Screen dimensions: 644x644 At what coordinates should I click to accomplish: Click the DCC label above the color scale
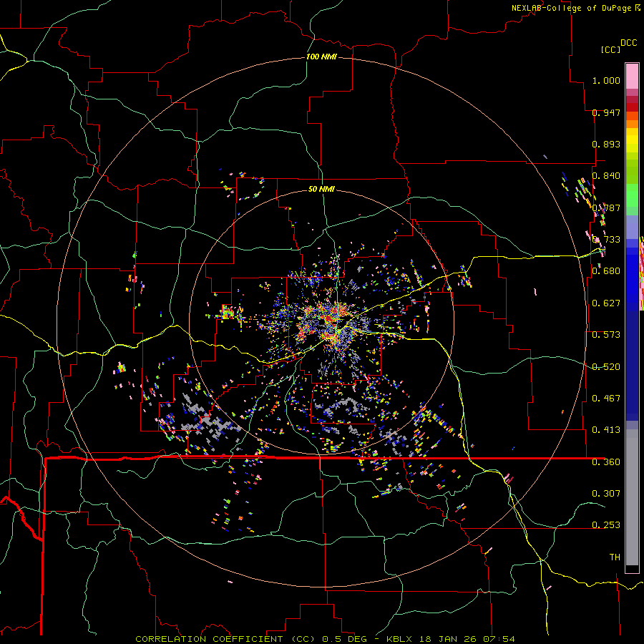[x=629, y=43]
